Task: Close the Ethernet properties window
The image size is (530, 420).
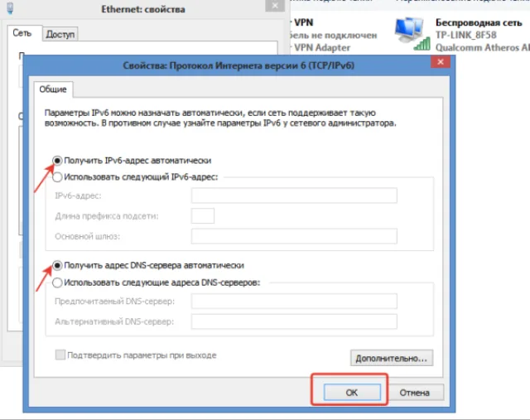Action: coord(275,6)
